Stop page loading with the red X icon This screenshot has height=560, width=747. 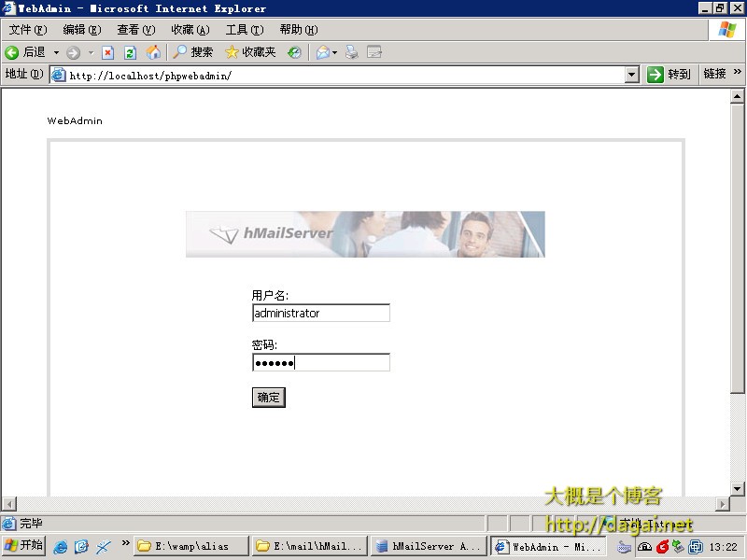coord(108,52)
